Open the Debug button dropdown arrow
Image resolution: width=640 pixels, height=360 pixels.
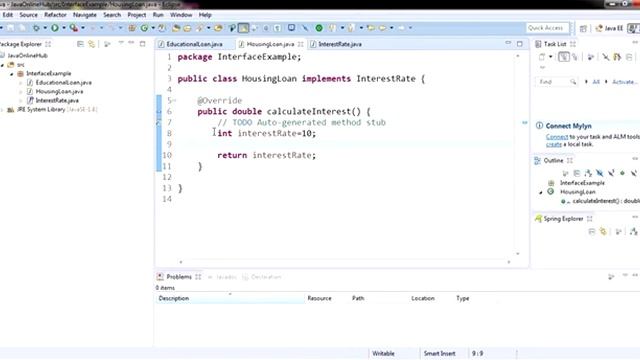tap(45, 28)
